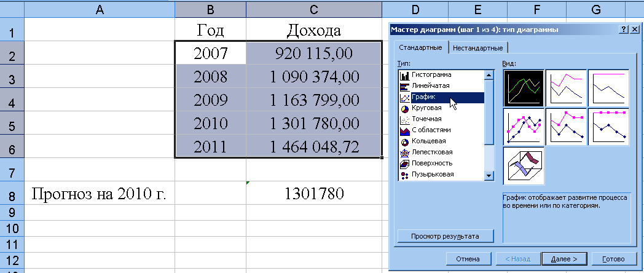
Task: Click the Год header cell
Action: point(210,30)
